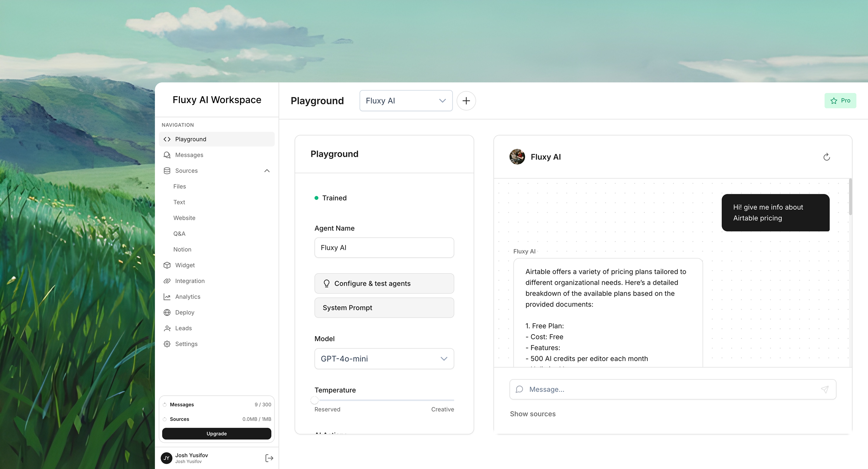
Task: Select the Q&A source entry
Action: 179,233
